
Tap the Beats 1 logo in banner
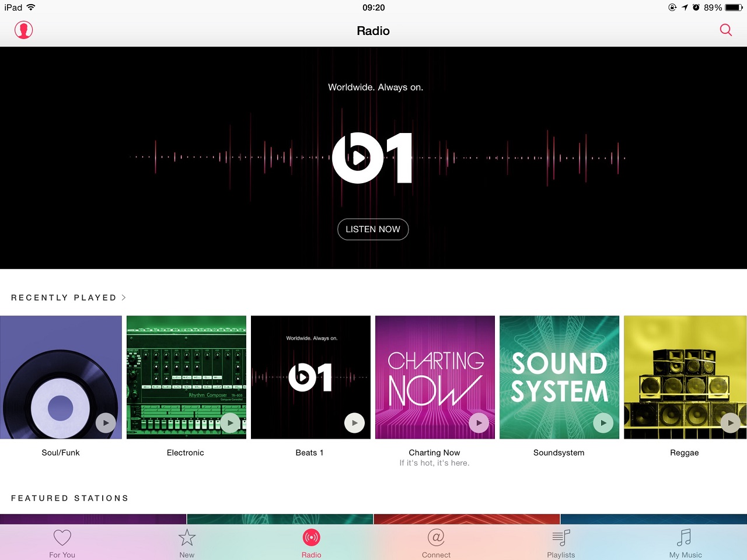[372, 158]
